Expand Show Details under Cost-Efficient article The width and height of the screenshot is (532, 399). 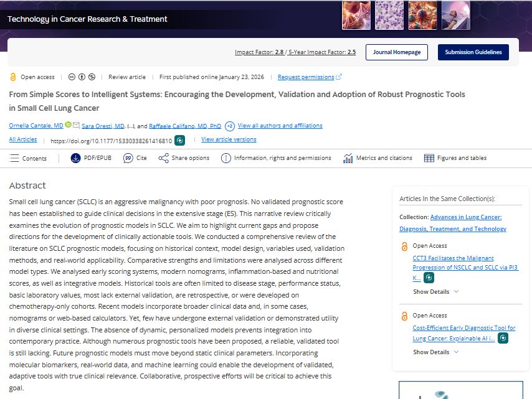pos(436,352)
